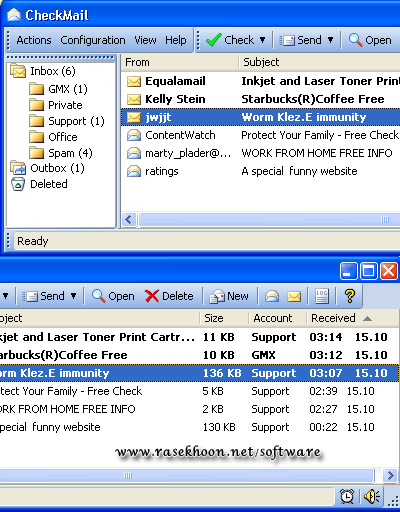Click the mark-as-unread closed envelope toolbar icon

(x=294, y=296)
